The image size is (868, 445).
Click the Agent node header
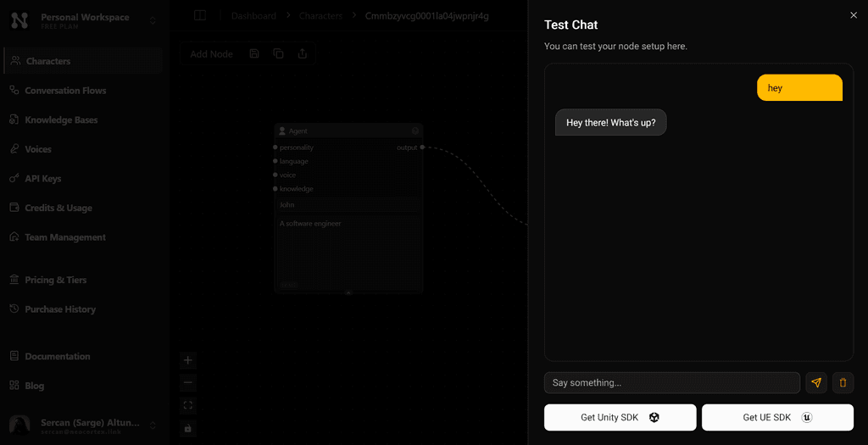348,131
